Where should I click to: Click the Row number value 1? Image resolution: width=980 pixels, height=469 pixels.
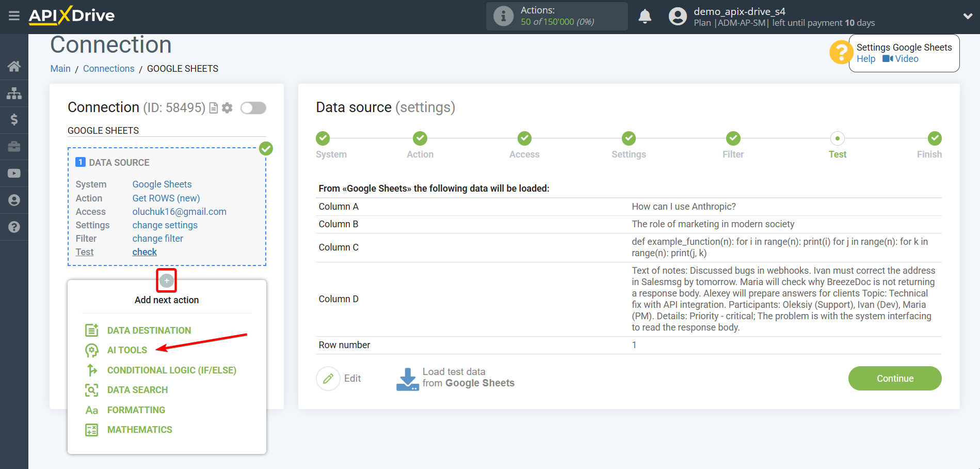pos(634,345)
